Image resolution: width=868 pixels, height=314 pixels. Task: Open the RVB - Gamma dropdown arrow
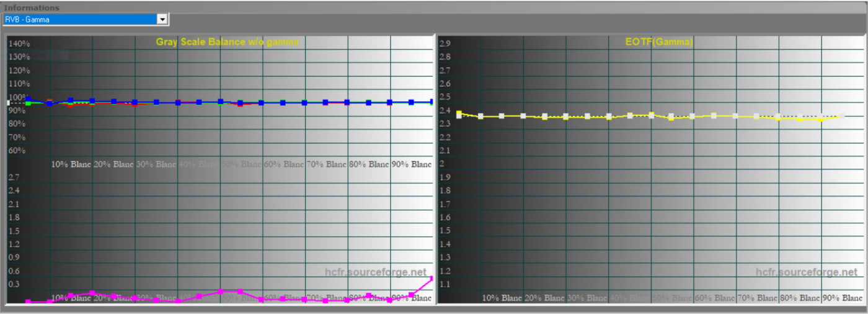tap(162, 19)
